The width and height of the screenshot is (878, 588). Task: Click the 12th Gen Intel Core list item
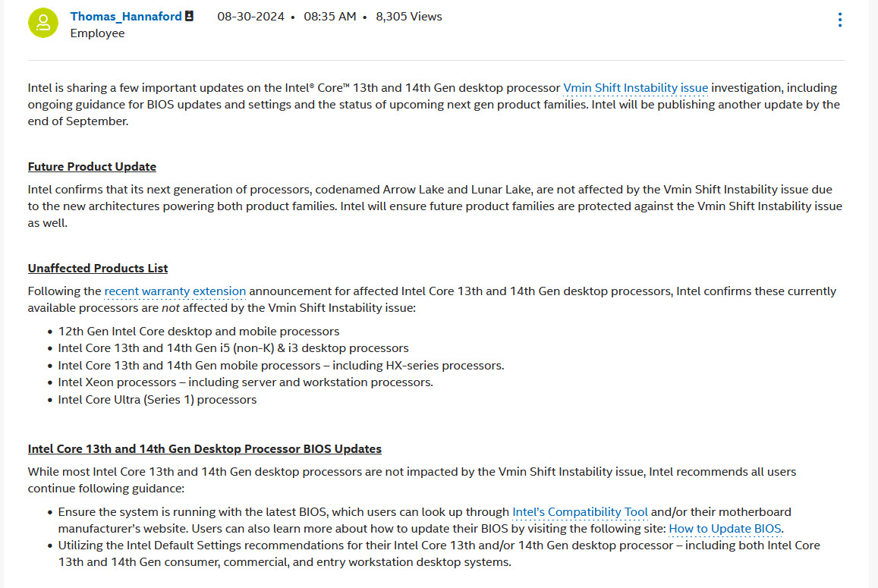pyautogui.click(x=199, y=332)
